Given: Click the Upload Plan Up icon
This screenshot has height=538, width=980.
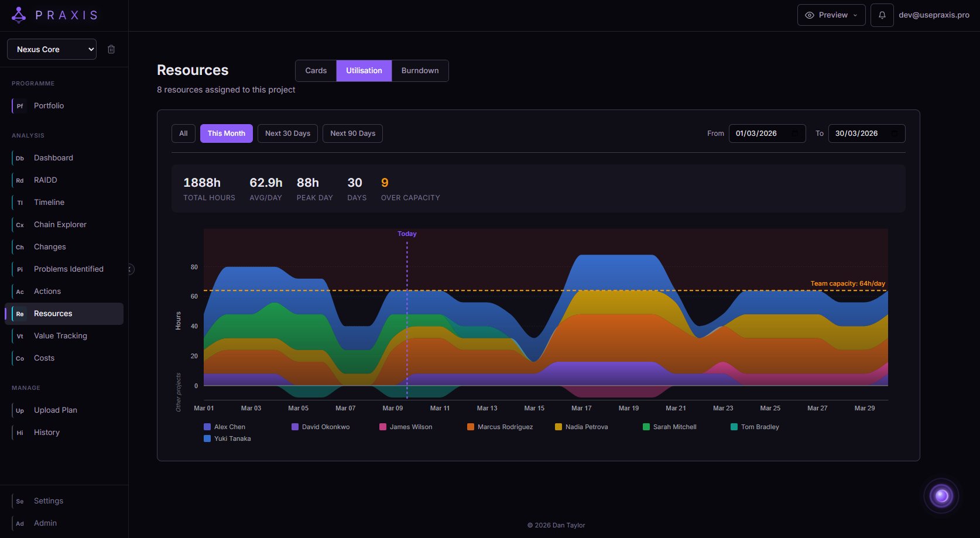Looking at the screenshot, I should [x=20, y=410].
